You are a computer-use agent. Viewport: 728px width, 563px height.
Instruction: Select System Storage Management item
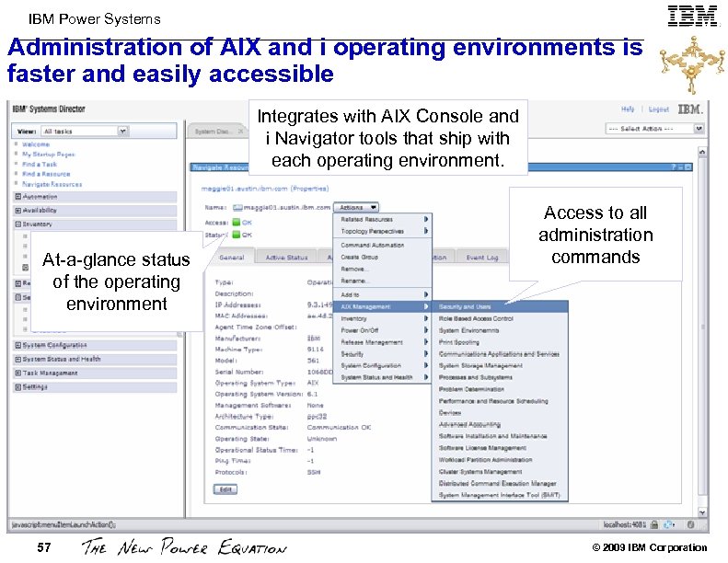(x=500, y=366)
